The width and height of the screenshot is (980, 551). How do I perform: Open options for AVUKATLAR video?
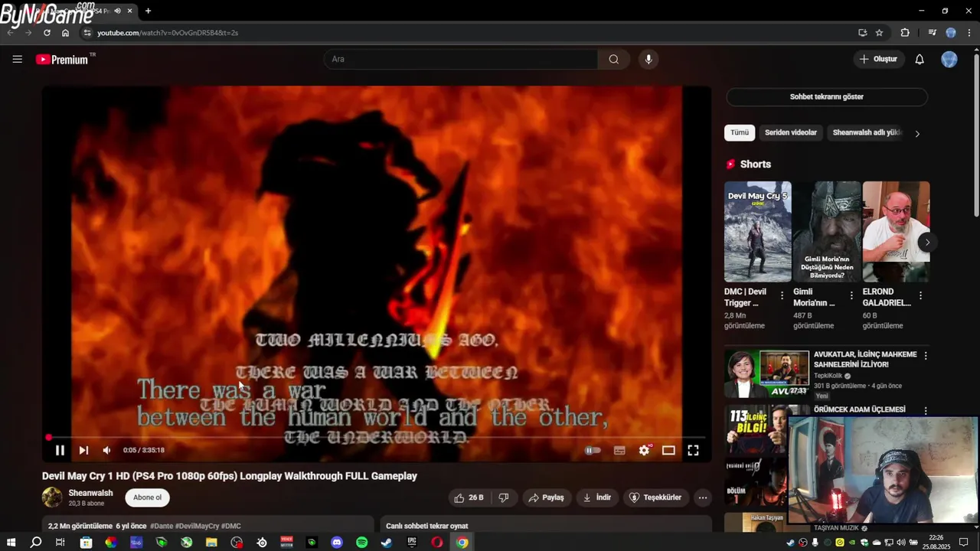926,356
